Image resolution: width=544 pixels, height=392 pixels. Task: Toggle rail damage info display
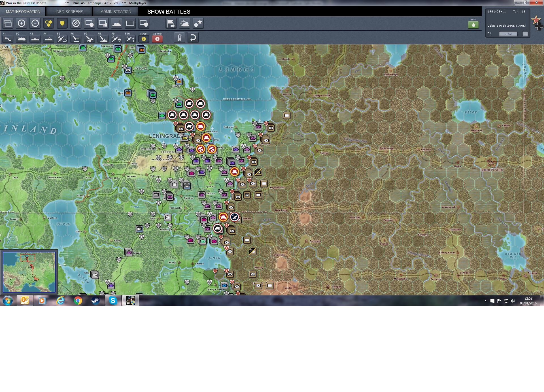[76, 23]
